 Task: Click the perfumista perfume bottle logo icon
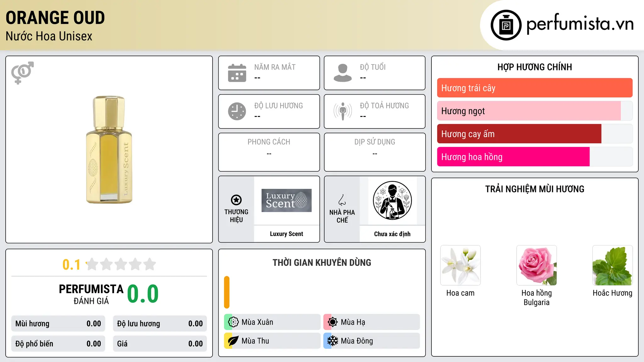click(x=506, y=25)
